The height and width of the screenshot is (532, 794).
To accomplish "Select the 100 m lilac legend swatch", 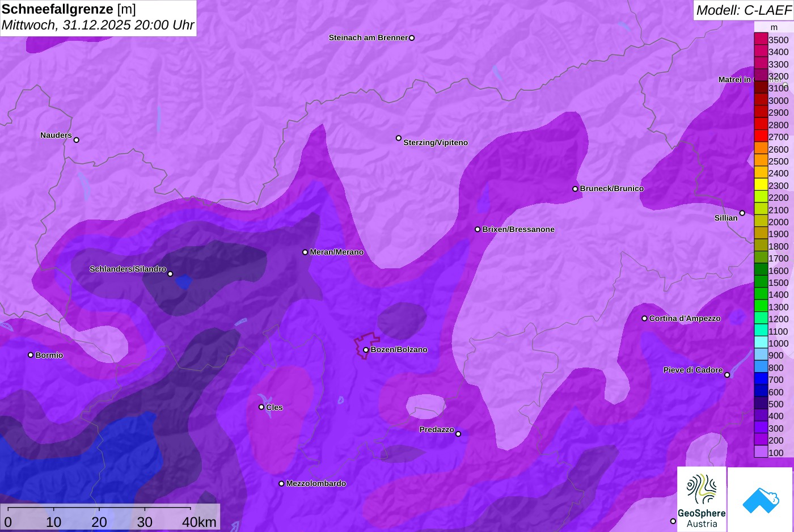I will 761,452.
